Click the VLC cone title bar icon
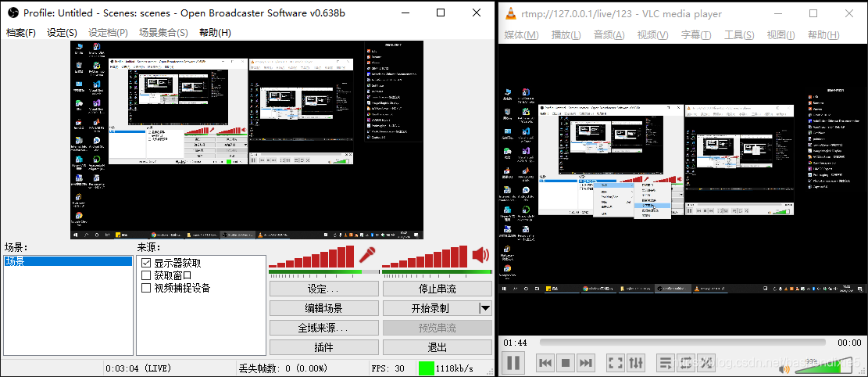This screenshot has width=868, height=377. point(511,13)
